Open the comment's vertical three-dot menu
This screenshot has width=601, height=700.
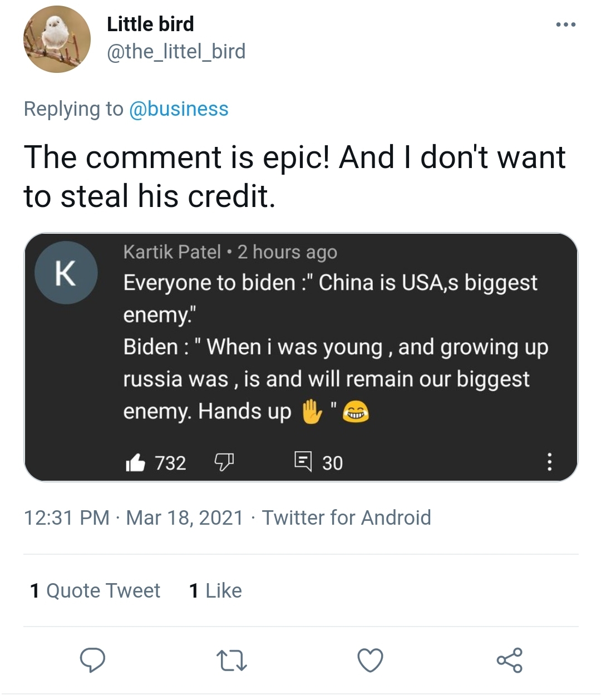(549, 462)
